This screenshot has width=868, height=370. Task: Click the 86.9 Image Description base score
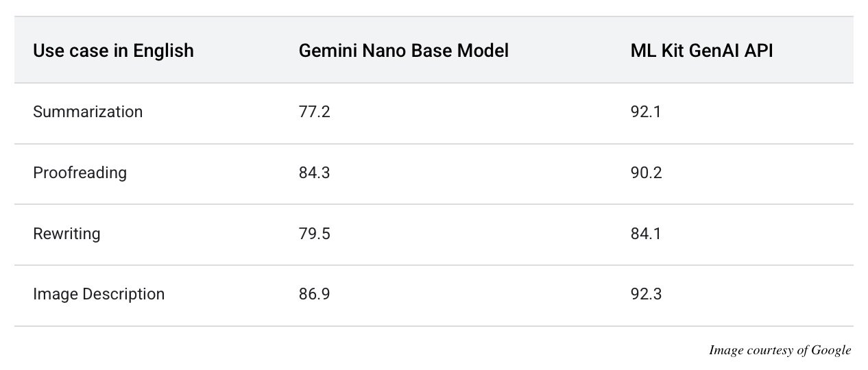tap(315, 294)
